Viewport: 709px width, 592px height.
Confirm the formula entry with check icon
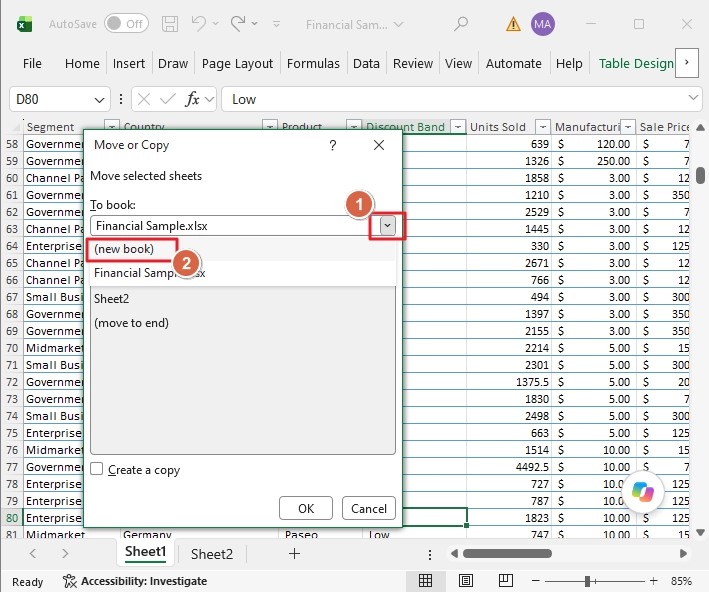point(168,99)
